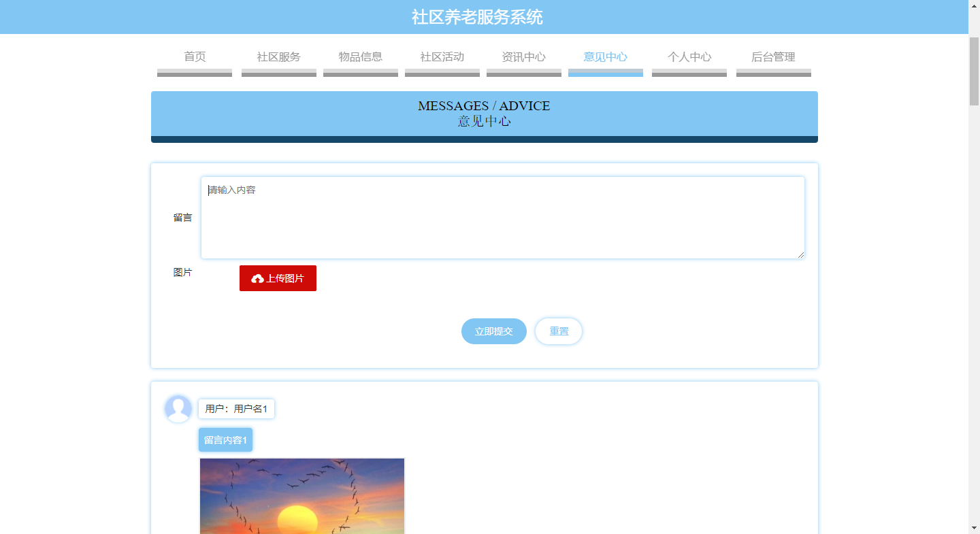980x534 pixels.
Task: Click the scrollbar up arrow
Action: [974, 5]
